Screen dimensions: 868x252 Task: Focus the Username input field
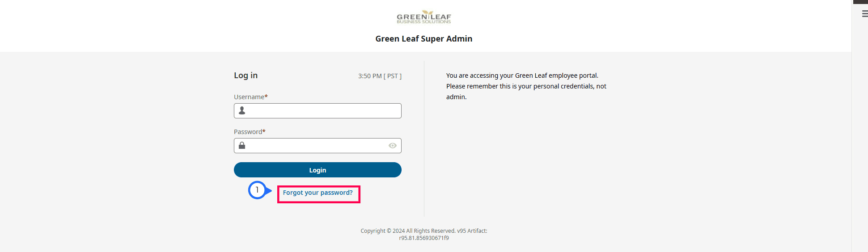click(318, 111)
